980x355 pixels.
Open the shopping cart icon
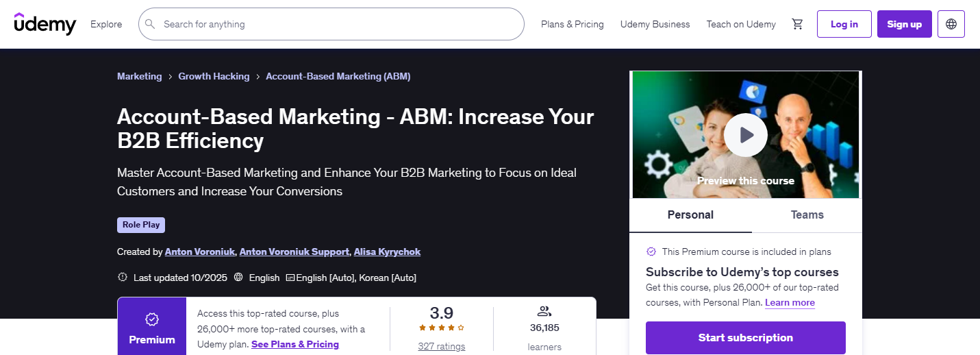point(797,24)
